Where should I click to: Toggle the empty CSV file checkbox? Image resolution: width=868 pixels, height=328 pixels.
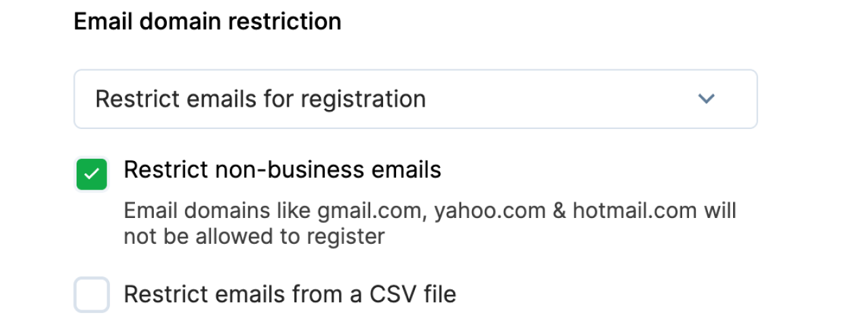pos(92,295)
